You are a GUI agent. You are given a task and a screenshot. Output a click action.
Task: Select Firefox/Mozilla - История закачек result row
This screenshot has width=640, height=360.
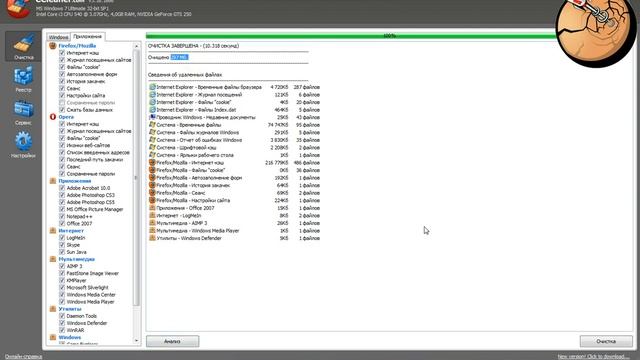click(x=234, y=185)
